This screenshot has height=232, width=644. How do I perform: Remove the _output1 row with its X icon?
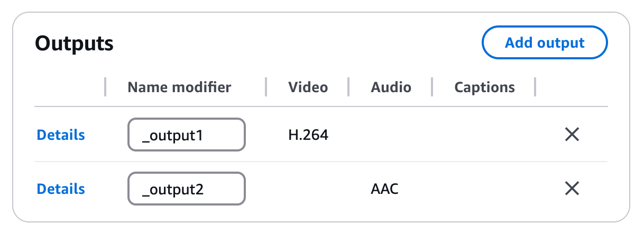pos(572,135)
